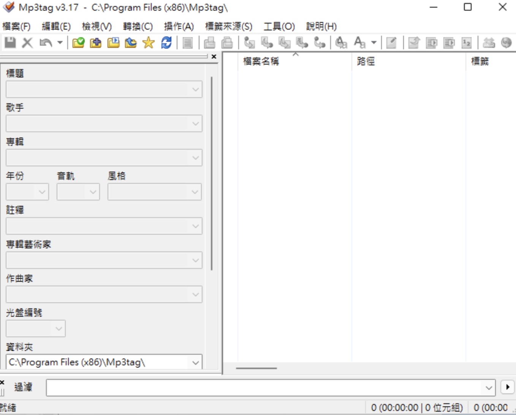Click the Undo arrow icon

click(x=46, y=43)
